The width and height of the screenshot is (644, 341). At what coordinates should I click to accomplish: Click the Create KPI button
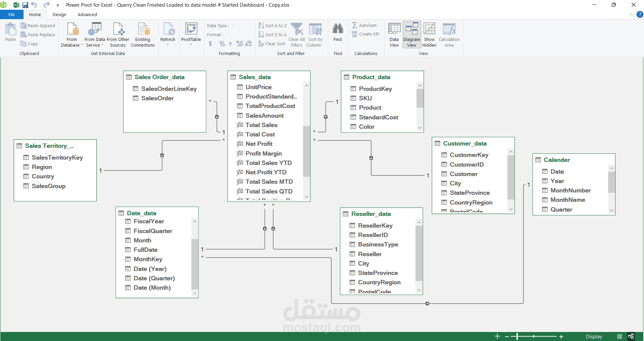point(365,34)
